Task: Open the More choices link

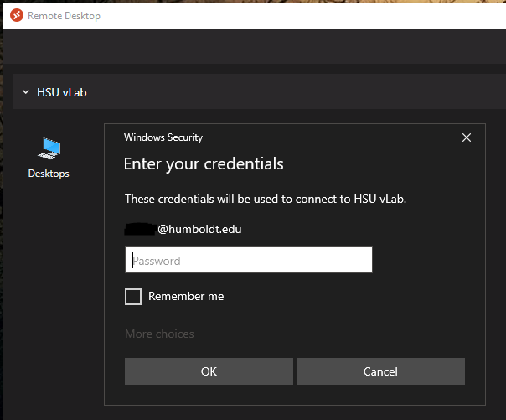Action: tap(159, 334)
